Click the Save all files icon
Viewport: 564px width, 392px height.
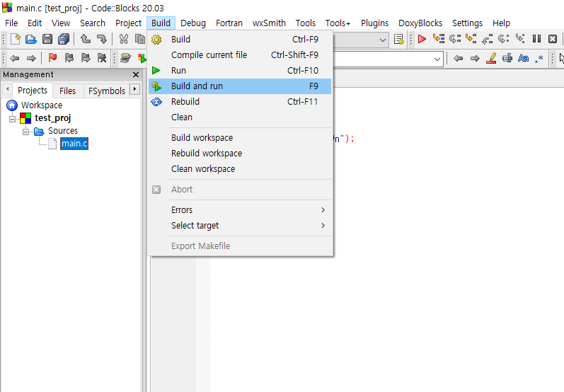(64, 39)
